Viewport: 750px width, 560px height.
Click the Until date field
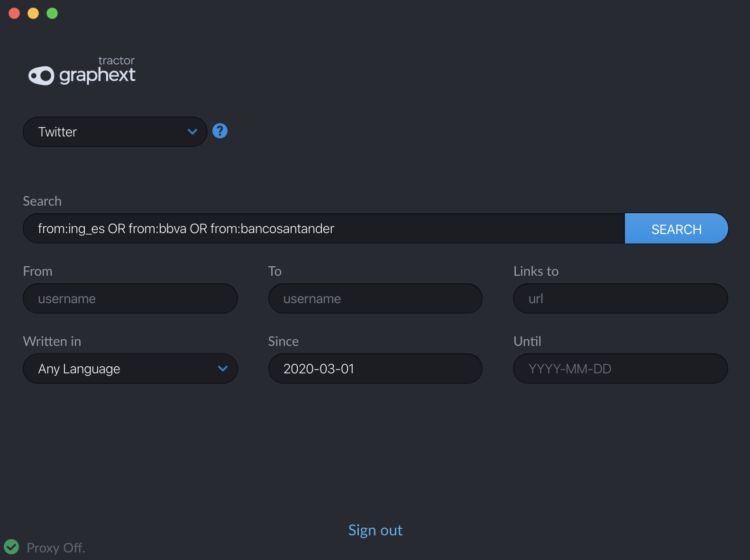(621, 369)
